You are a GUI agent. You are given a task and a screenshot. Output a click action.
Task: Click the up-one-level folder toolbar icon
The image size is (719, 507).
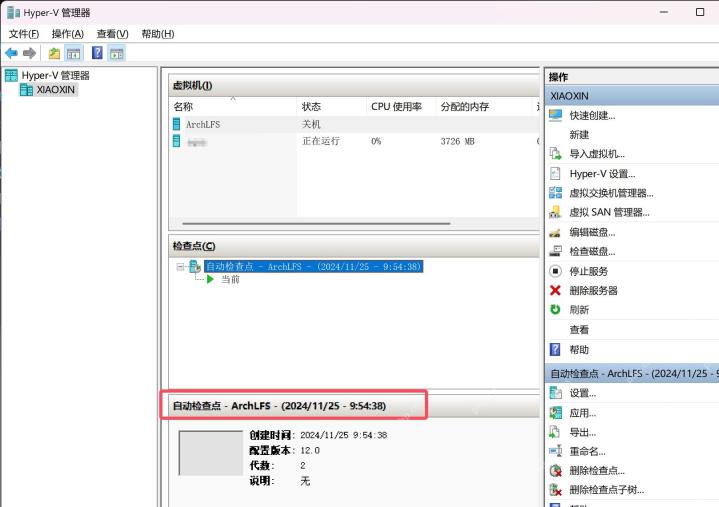tap(54, 53)
